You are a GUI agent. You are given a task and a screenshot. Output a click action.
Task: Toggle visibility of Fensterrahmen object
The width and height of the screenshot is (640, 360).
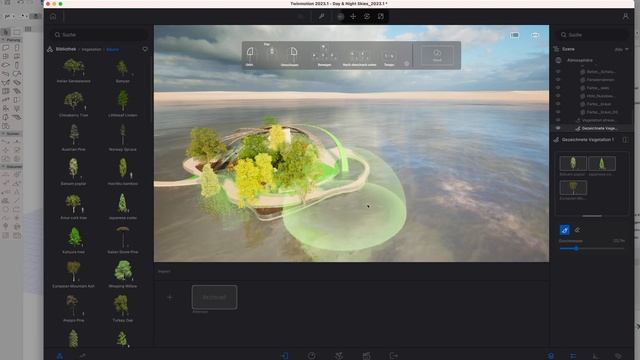[x=558, y=80]
